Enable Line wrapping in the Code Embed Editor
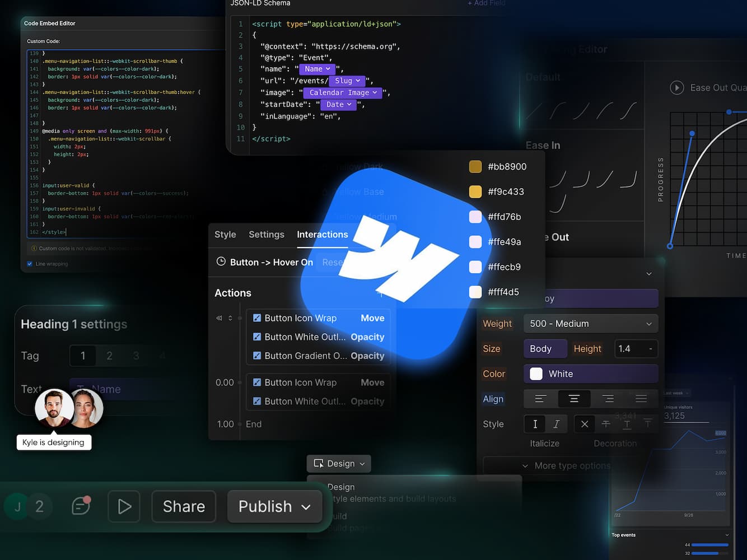The width and height of the screenshot is (747, 560). pos(30,263)
